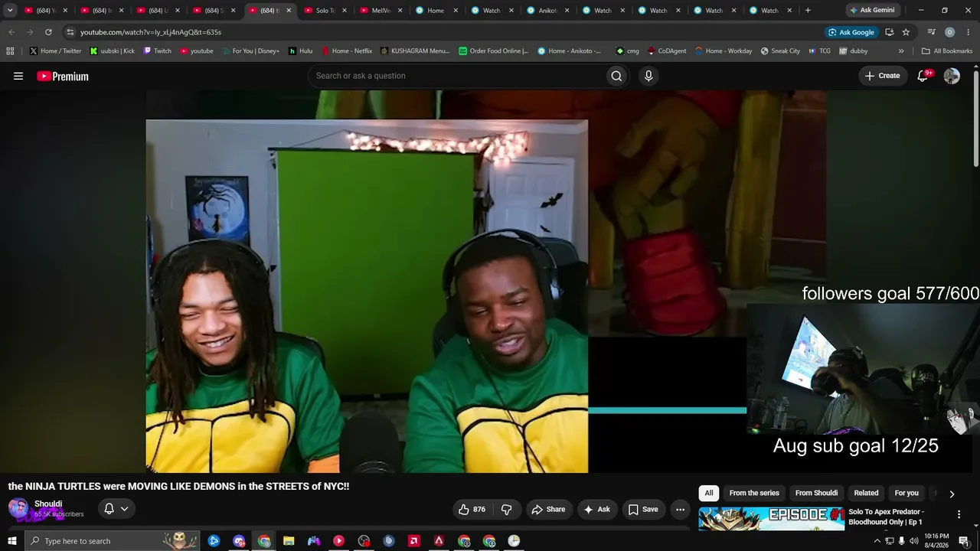Image resolution: width=980 pixels, height=551 pixels.
Task: Open options for Solo To Apex Predator video
Action: click(959, 514)
